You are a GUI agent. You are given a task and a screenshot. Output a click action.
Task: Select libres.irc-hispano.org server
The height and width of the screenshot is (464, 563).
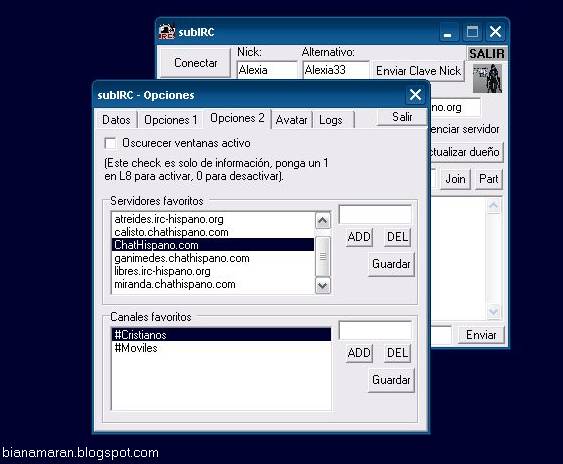click(213, 271)
